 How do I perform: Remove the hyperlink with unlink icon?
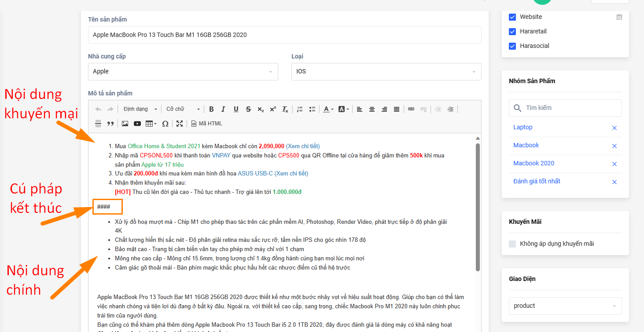423,109
